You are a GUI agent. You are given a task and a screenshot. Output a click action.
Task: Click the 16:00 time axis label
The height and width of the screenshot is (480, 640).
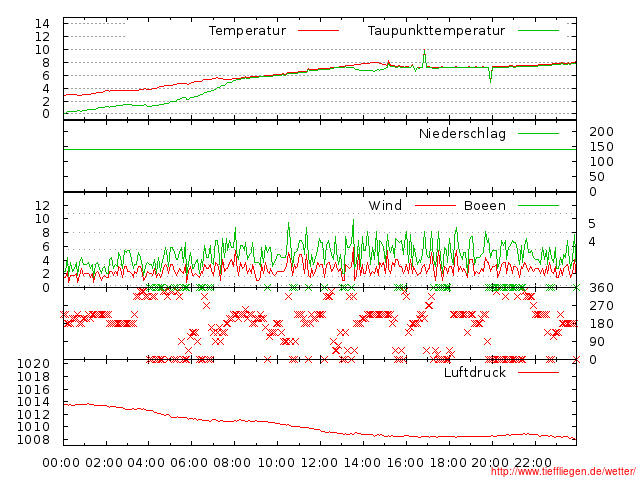pyautogui.click(x=405, y=463)
